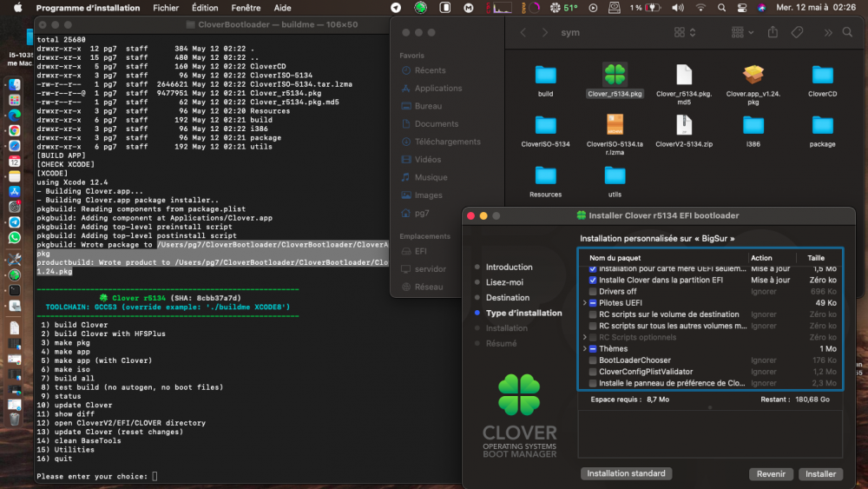
Task: Click the 'Installation standard' button
Action: coord(626,473)
